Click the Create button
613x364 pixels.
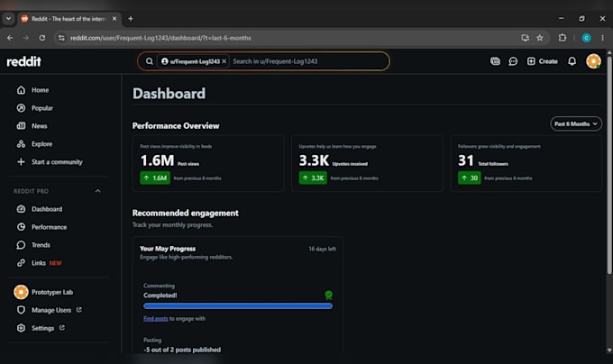543,61
